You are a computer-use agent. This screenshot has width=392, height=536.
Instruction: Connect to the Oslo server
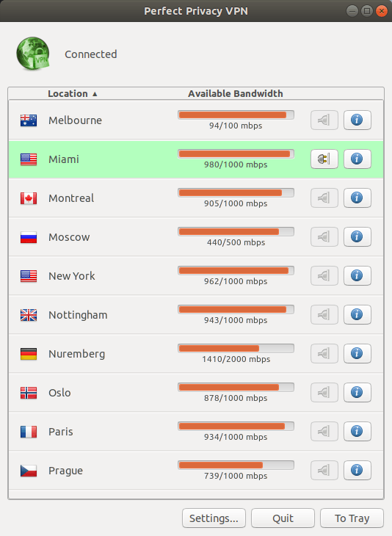pos(324,393)
